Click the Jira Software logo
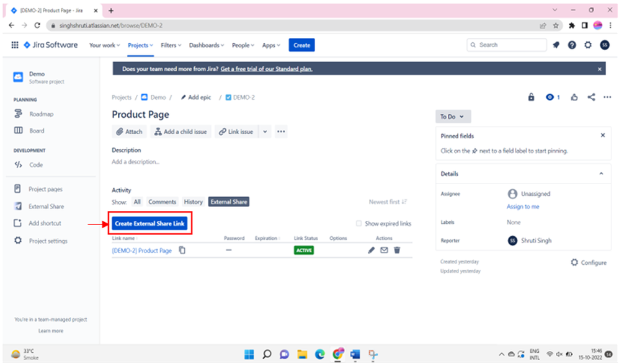 pos(50,45)
